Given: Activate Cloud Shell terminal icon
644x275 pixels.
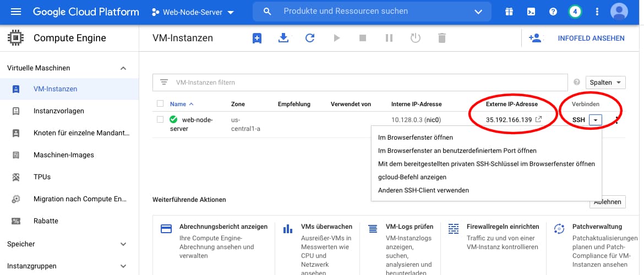Looking at the screenshot, I should [531, 12].
